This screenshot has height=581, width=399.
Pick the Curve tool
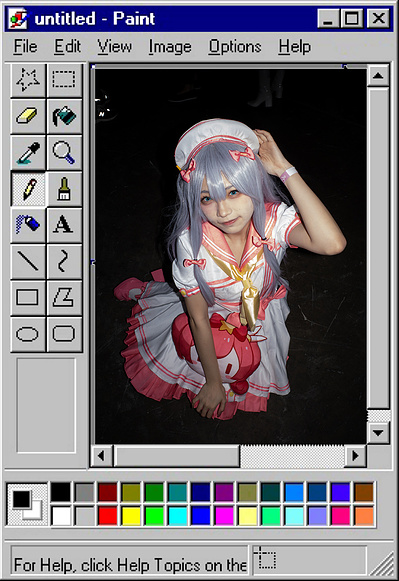click(x=64, y=261)
